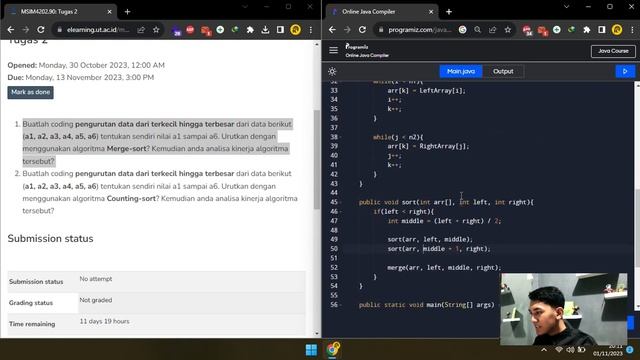The height and width of the screenshot is (360, 640).
Task: Open Downloads in the elearning window
Action: (265, 30)
